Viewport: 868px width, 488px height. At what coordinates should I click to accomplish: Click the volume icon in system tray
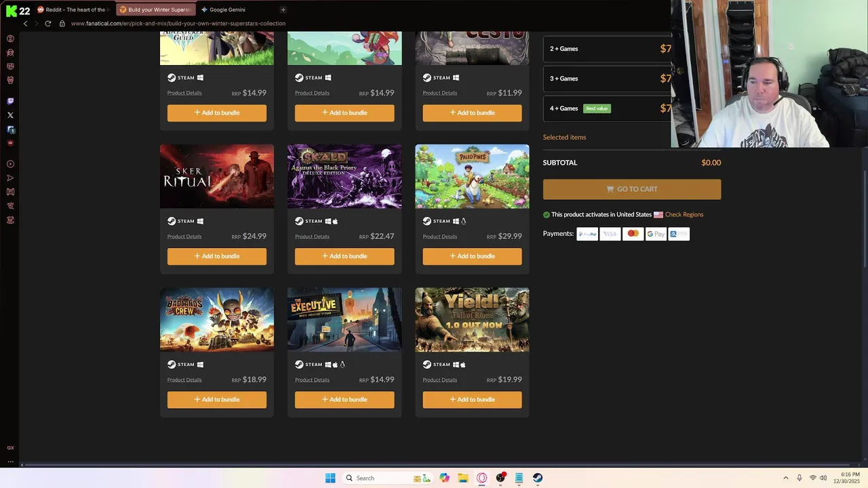(823, 478)
